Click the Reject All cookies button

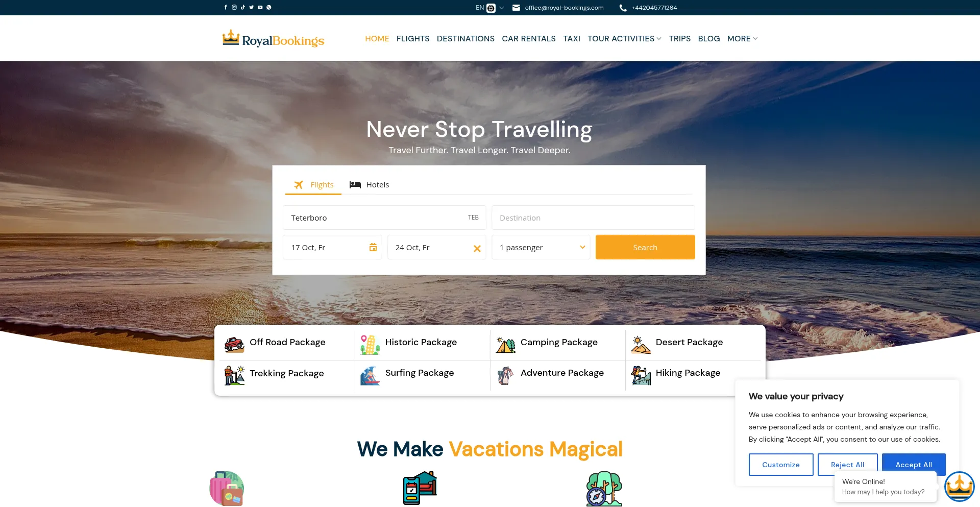[x=847, y=465]
